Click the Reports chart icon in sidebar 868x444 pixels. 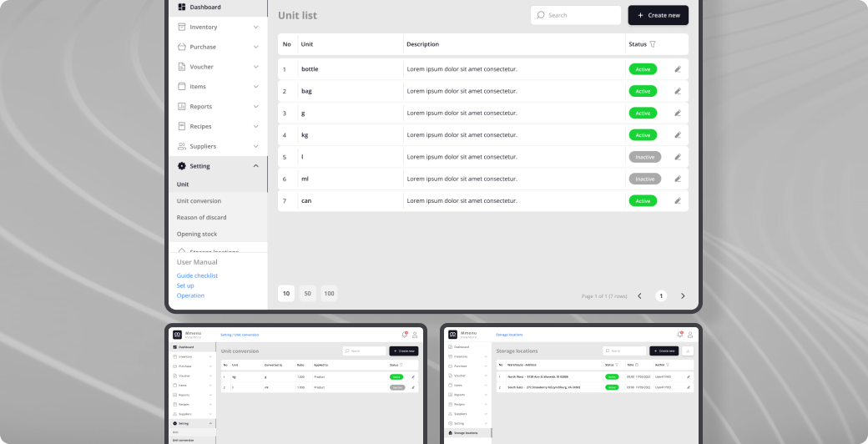click(182, 107)
